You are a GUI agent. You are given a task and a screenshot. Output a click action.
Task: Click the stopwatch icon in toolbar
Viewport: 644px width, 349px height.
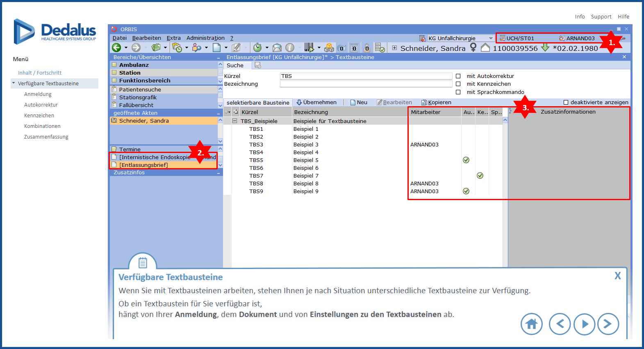257,48
